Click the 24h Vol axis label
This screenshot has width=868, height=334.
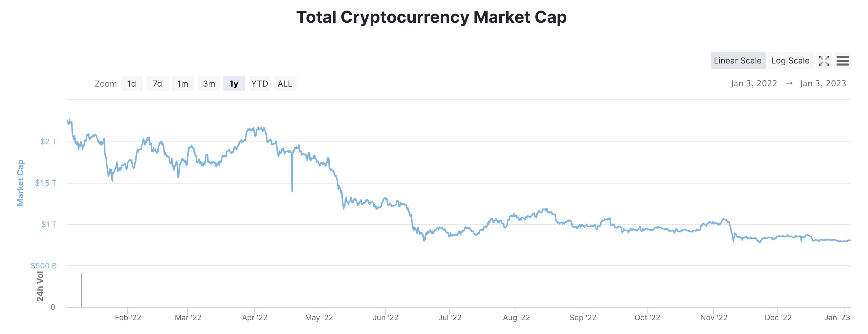point(40,286)
